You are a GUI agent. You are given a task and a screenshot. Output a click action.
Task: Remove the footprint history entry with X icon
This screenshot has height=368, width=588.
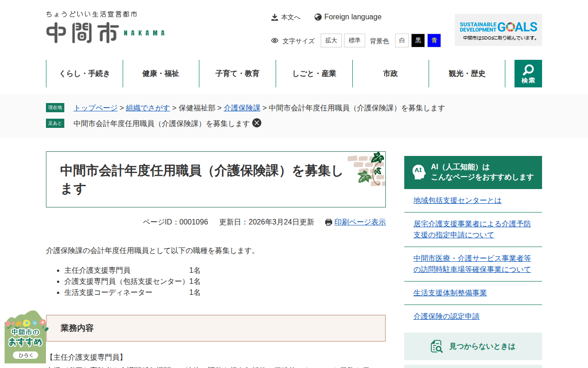coord(257,123)
